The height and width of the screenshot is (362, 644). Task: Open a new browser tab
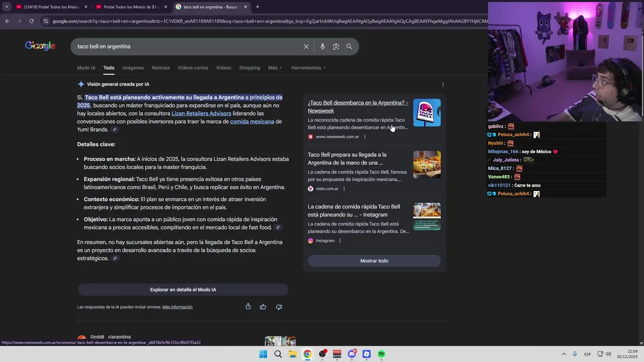tap(258, 7)
